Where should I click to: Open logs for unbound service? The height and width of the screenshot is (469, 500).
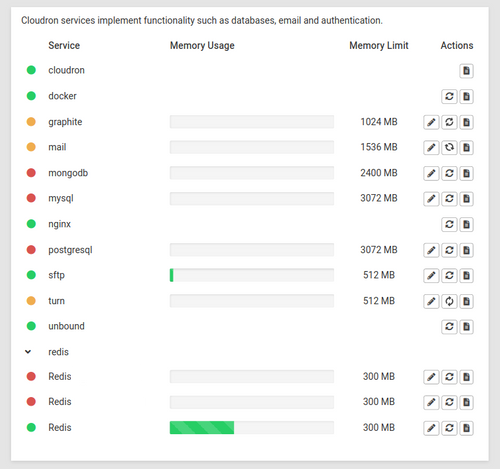click(x=466, y=327)
